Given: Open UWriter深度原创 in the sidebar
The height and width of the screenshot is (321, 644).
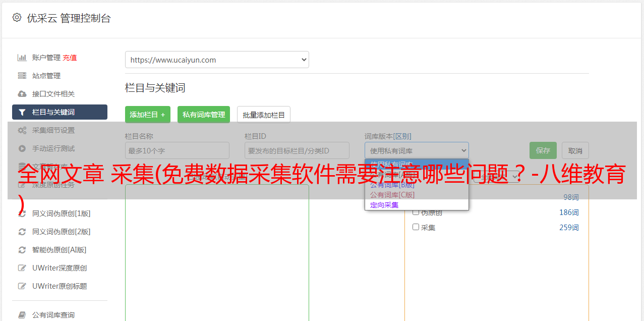Looking at the screenshot, I should tap(60, 268).
